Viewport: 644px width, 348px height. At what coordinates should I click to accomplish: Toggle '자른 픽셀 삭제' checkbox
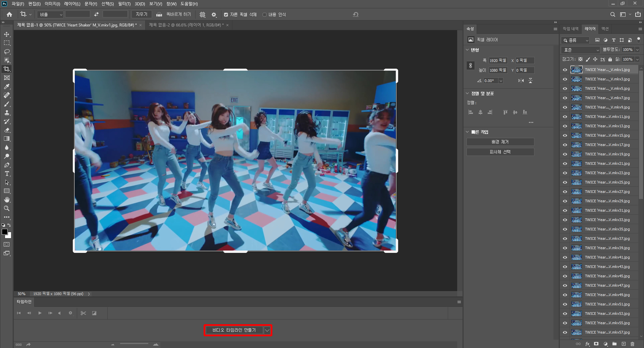pyautogui.click(x=226, y=15)
